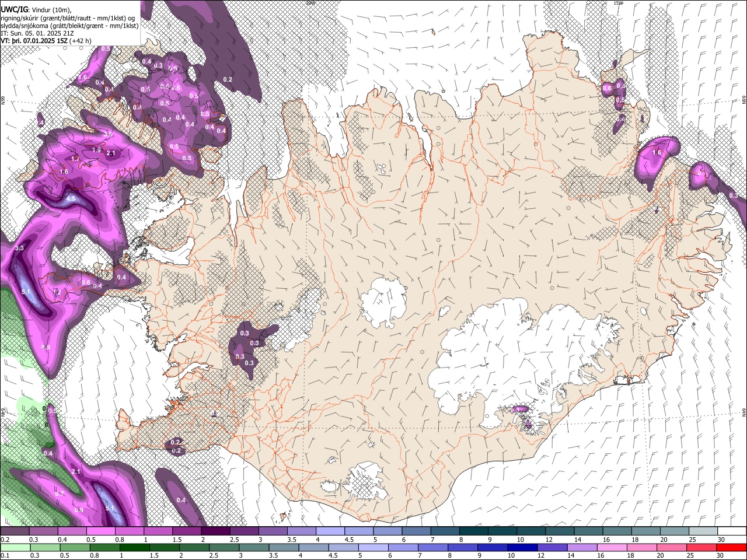
Task: Click the '4.5' precipitation value on the map
Action: coord(71,198)
